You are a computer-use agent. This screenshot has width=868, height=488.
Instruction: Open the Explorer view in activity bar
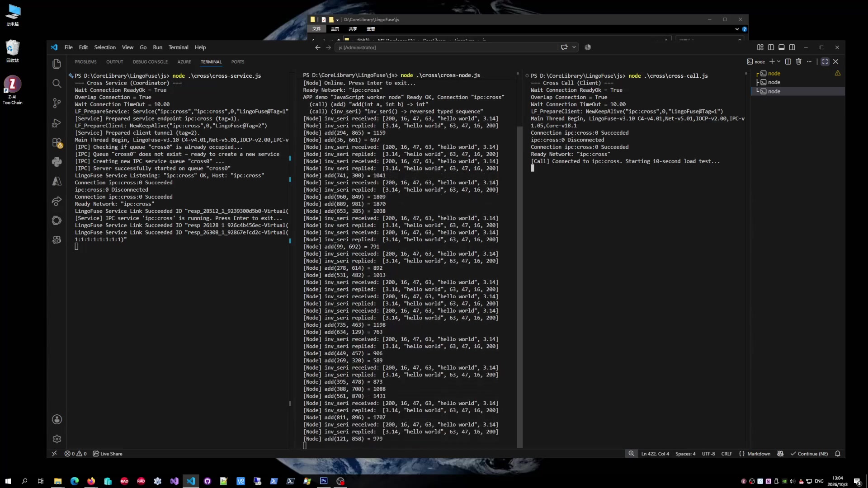[x=57, y=64]
